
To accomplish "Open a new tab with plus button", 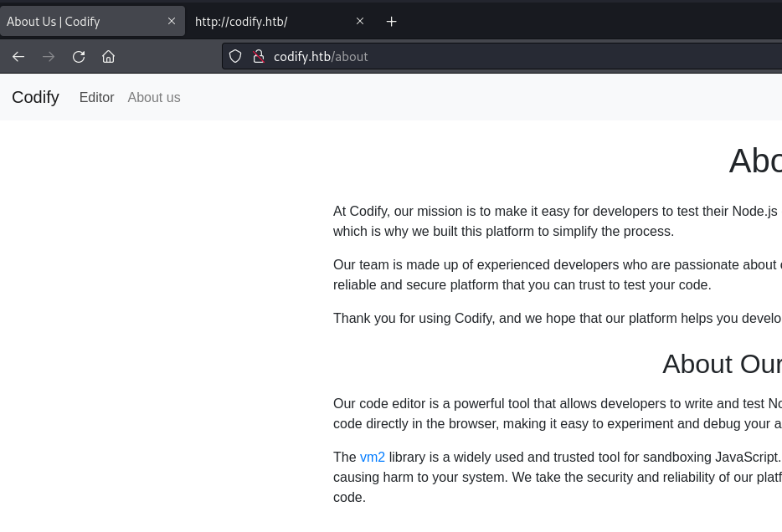I will point(391,22).
